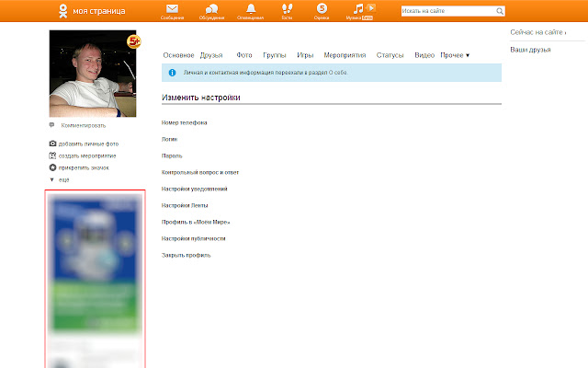The image size is (588, 368).
Task: Switch to Основное tab
Action: tap(178, 55)
